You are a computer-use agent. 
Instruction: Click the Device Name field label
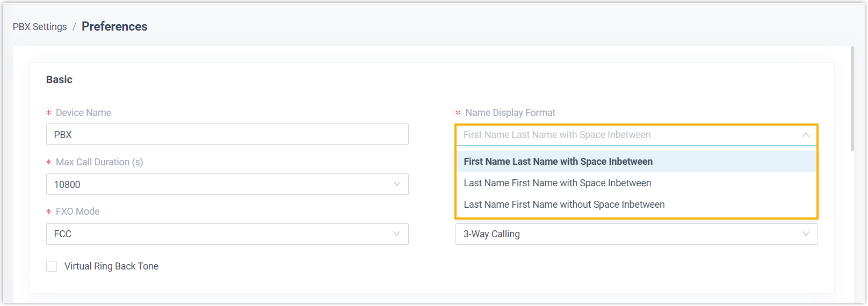[x=83, y=113]
